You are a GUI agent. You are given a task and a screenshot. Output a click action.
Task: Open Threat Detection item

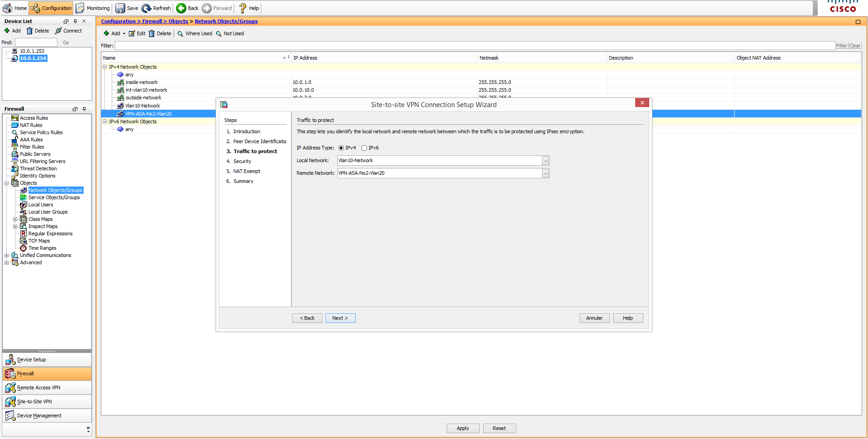point(38,168)
